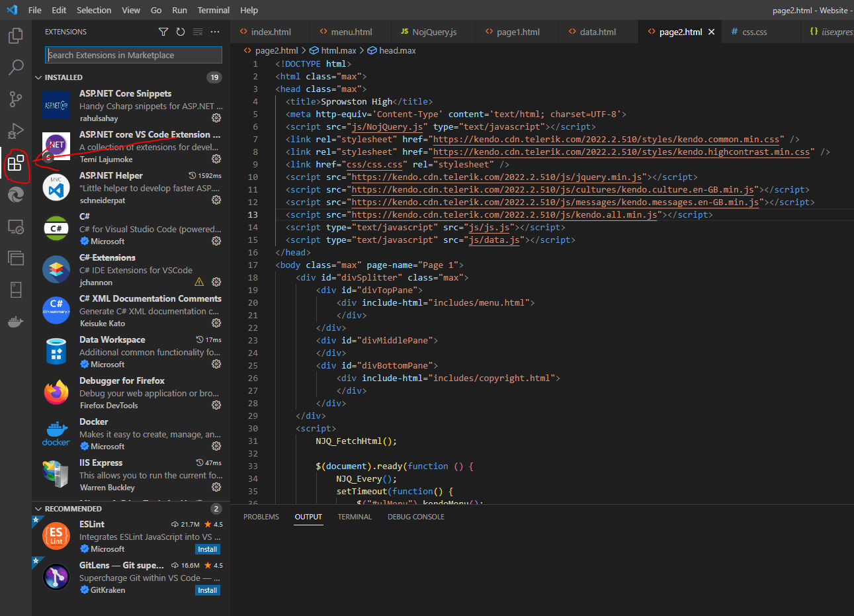The image size is (854, 616).
Task: Switch to index.html editor tab
Action: coord(270,32)
